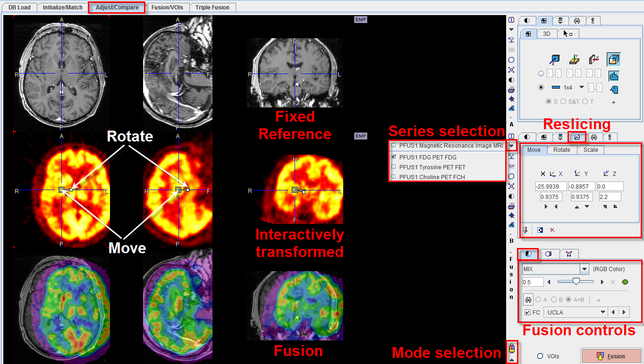Switch to the Triple Fusion tab
The image size is (644, 364).
212,8
